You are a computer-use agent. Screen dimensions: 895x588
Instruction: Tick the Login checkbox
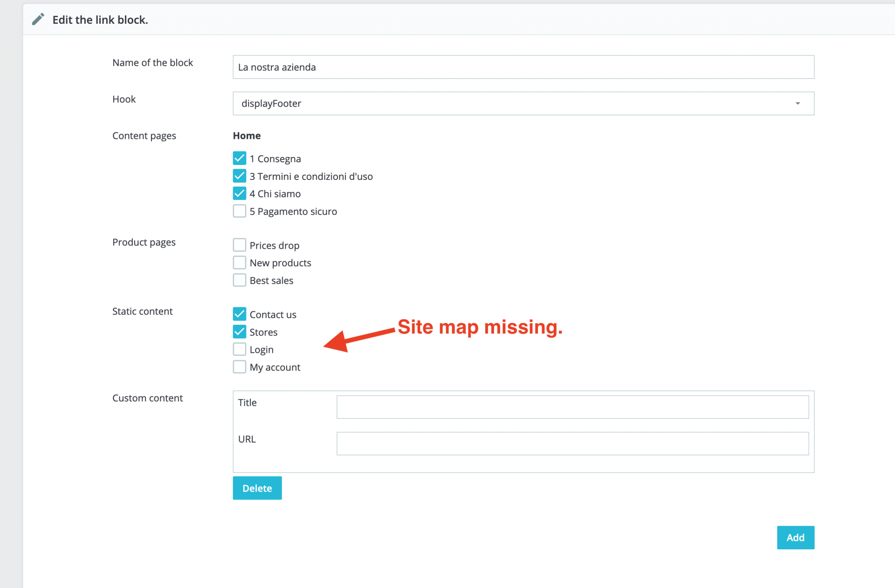point(239,349)
